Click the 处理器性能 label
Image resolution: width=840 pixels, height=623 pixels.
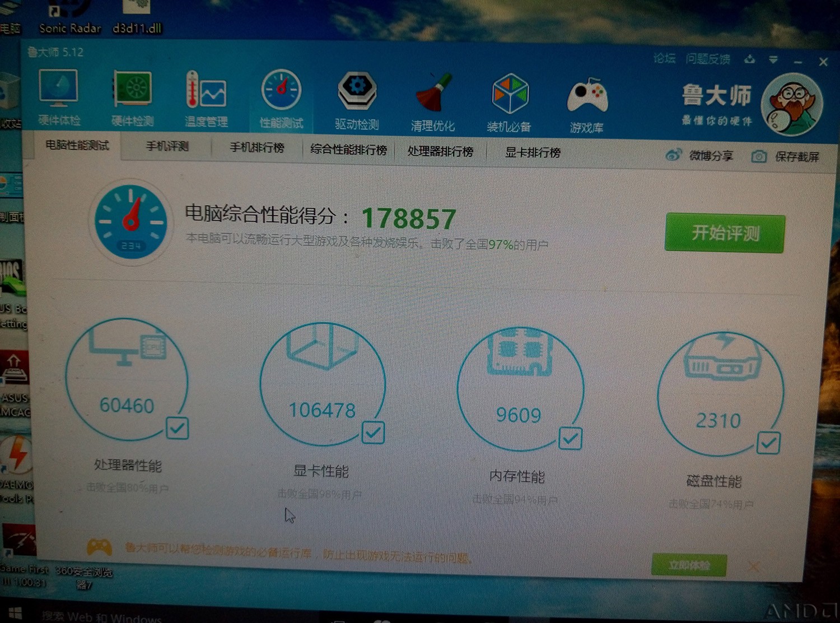pos(128,465)
